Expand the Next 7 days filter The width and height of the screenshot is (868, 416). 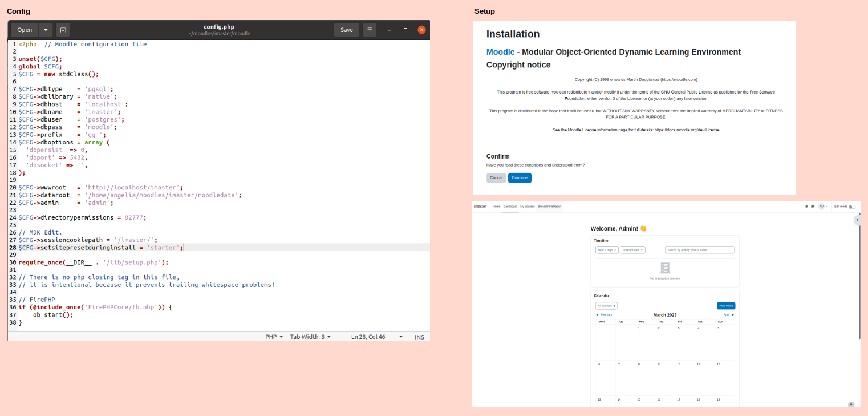pyautogui.click(x=607, y=250)
